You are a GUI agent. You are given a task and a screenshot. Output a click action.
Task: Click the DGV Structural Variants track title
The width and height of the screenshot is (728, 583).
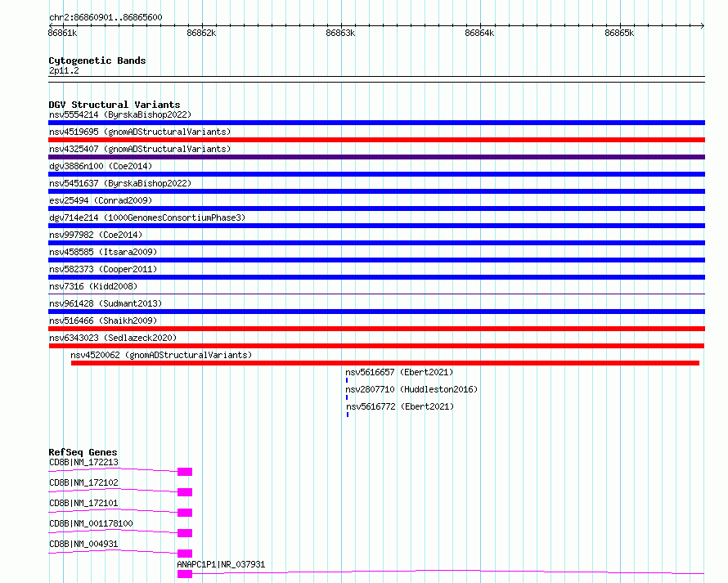click(x=115, y=105)
